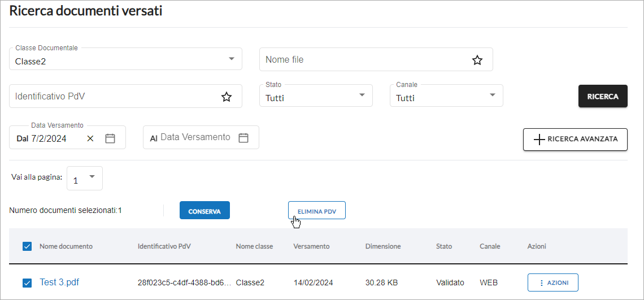Open the Test 3.pdf document link
The height and width of the screenshot is (300, 644).
click(59, 282)
